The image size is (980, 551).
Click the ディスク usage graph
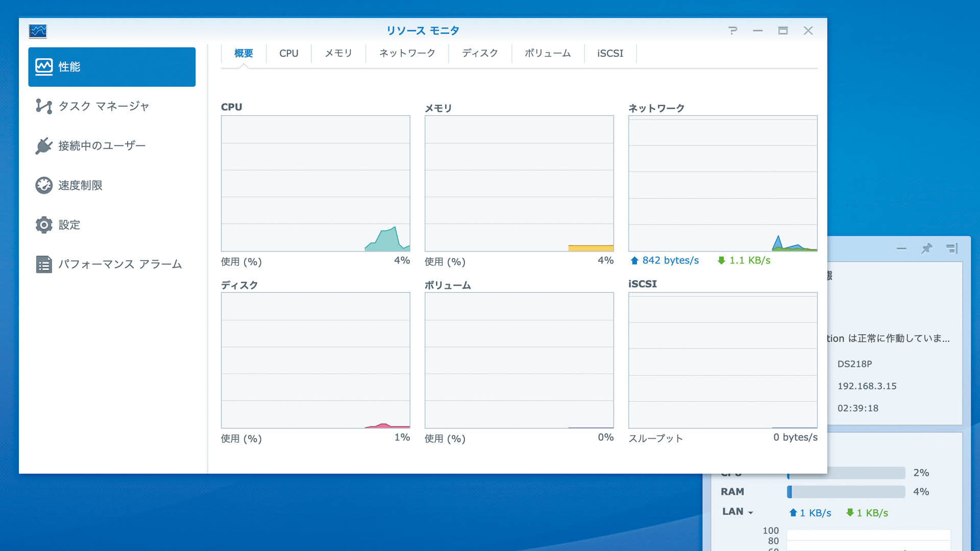coord(315,360)
